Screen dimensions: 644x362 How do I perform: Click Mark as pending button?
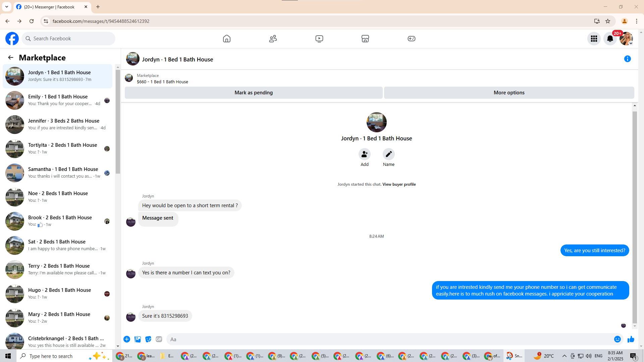click(x=254, y=93)
